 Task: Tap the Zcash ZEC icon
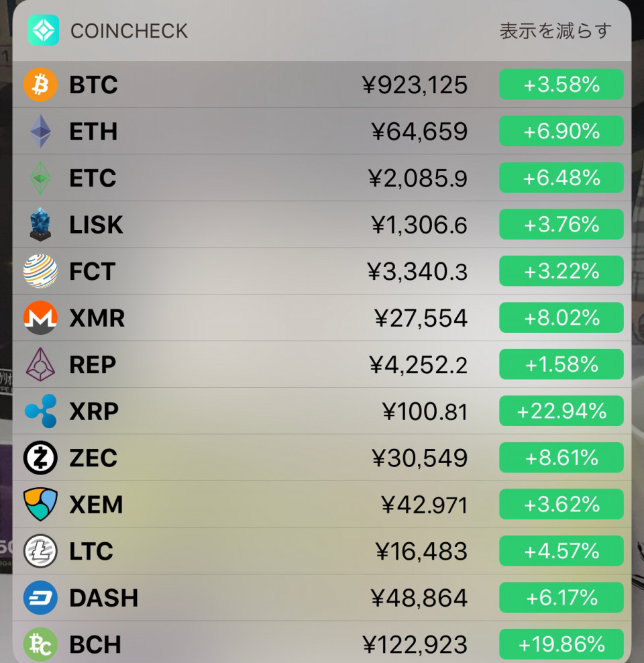(x=40, y=458)
